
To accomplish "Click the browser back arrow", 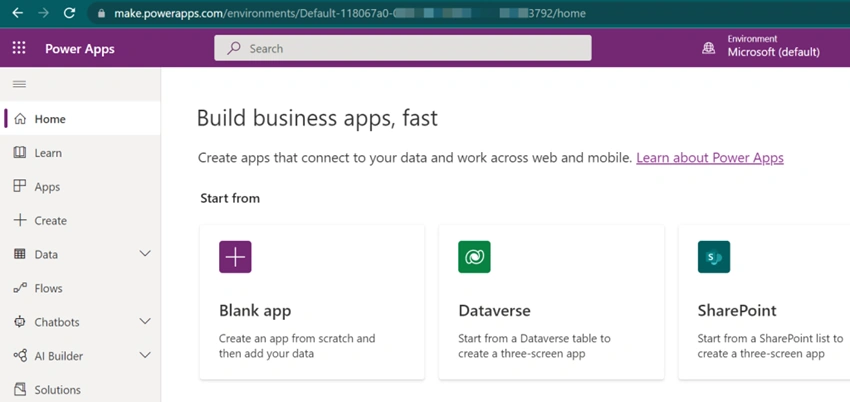I will 17,13.
